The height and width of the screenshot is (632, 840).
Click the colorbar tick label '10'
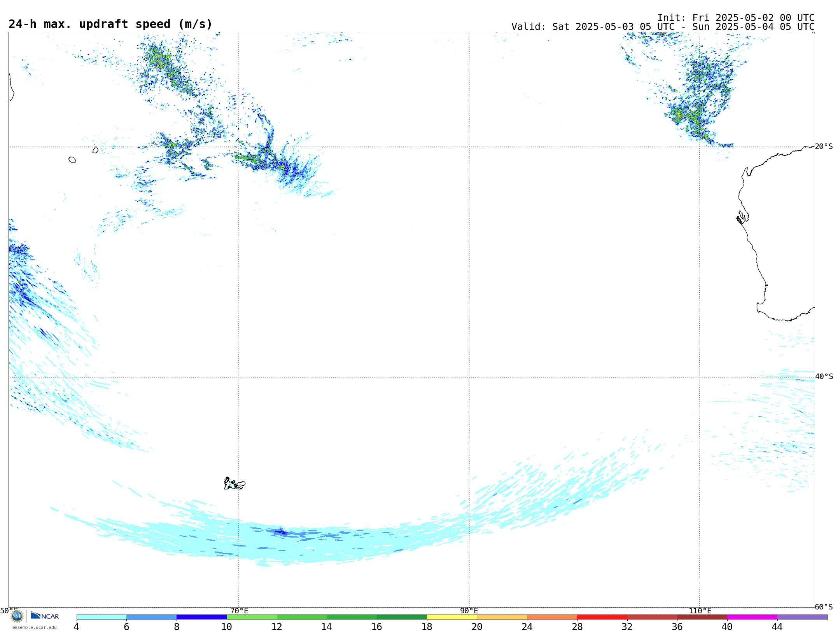pyautogui.click(x=227, y=627)
